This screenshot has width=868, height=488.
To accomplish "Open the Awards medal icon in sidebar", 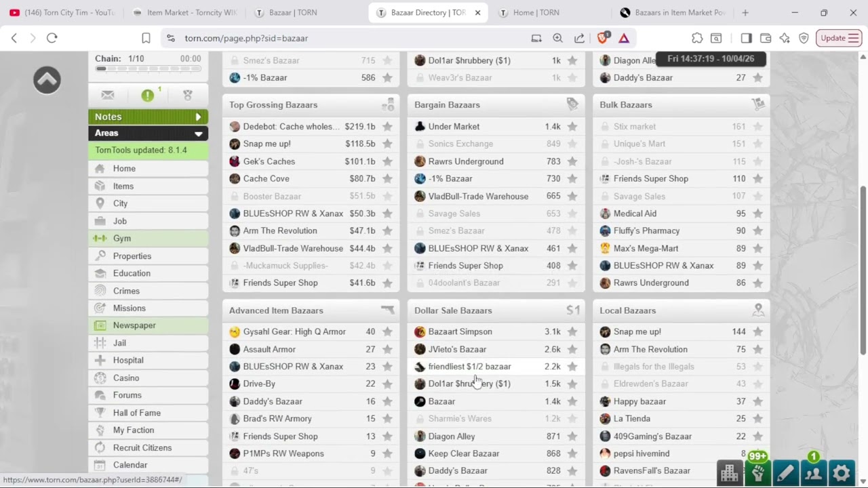I will point(188,96).
